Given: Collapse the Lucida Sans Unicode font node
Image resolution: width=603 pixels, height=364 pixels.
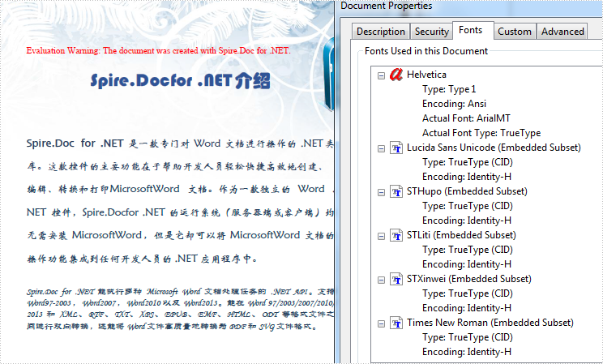Looking at the screenshot, I should 381,148.
